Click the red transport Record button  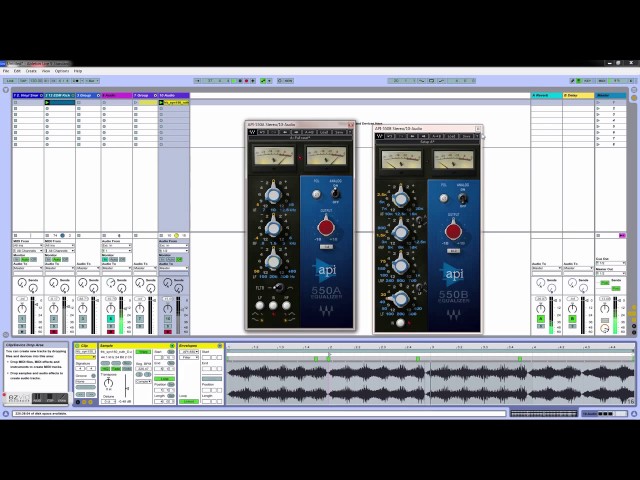(247, 81)
